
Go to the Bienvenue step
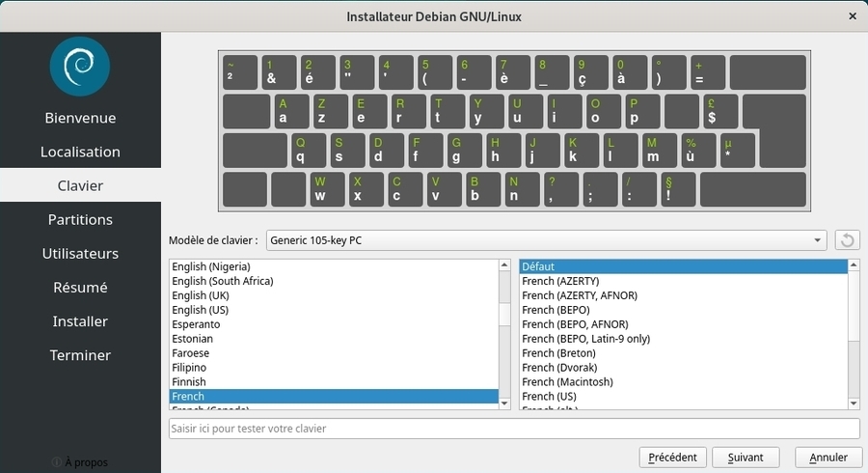click(80, 118)
